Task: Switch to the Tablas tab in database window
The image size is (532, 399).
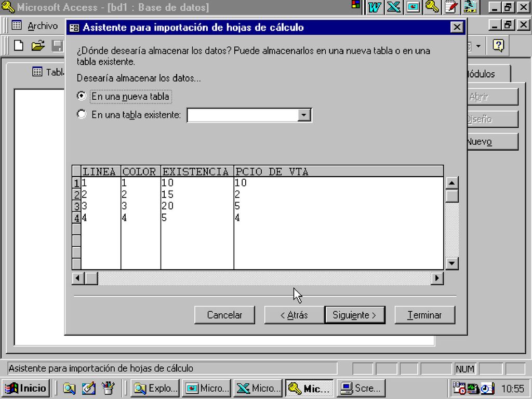Action: pyautogui.click(x=47, y=72)
